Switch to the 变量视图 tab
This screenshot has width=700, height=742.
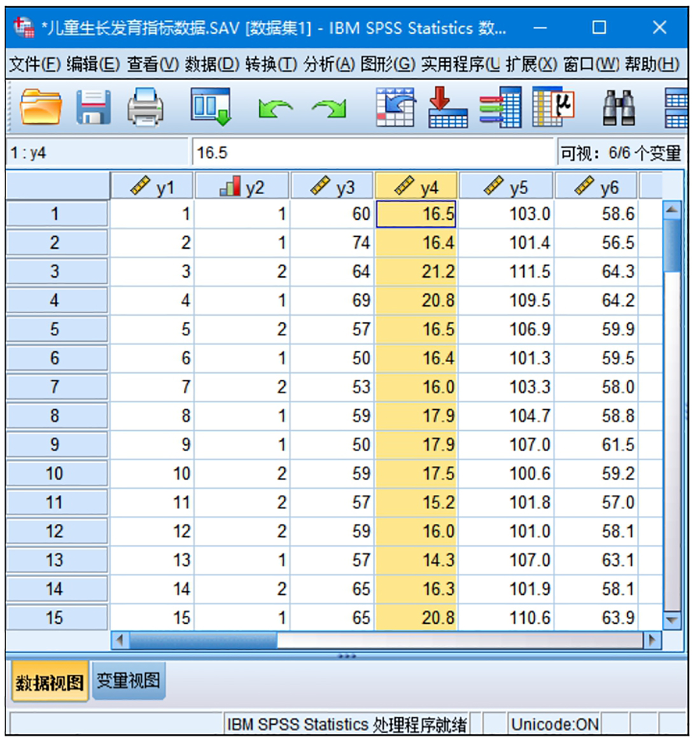tap(128, 681)
